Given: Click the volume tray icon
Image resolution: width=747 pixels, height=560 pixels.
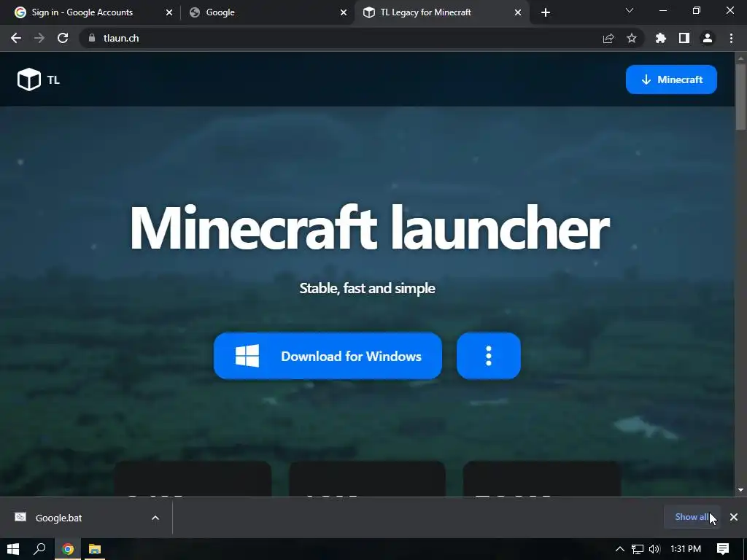Looking at the screenshot, I should click(x=654, y=549).
